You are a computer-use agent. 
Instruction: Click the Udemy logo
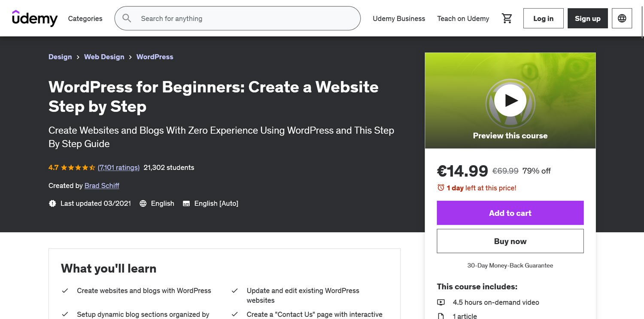coord(35,18)
